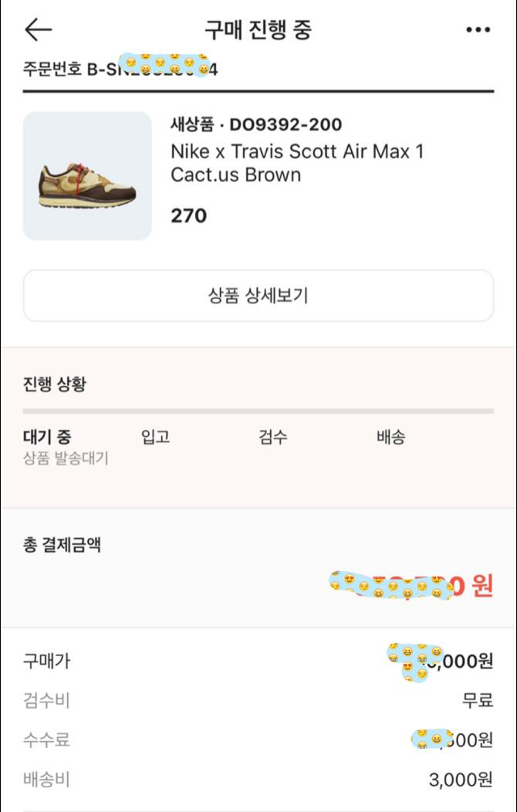Tap the 총 결제금액 heading
Screen dimensions: 517x812
(x=63, y=545)
